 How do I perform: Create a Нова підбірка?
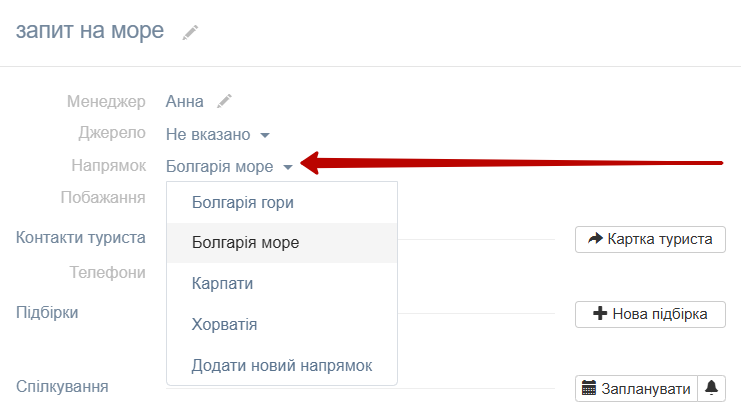[650, 314]
